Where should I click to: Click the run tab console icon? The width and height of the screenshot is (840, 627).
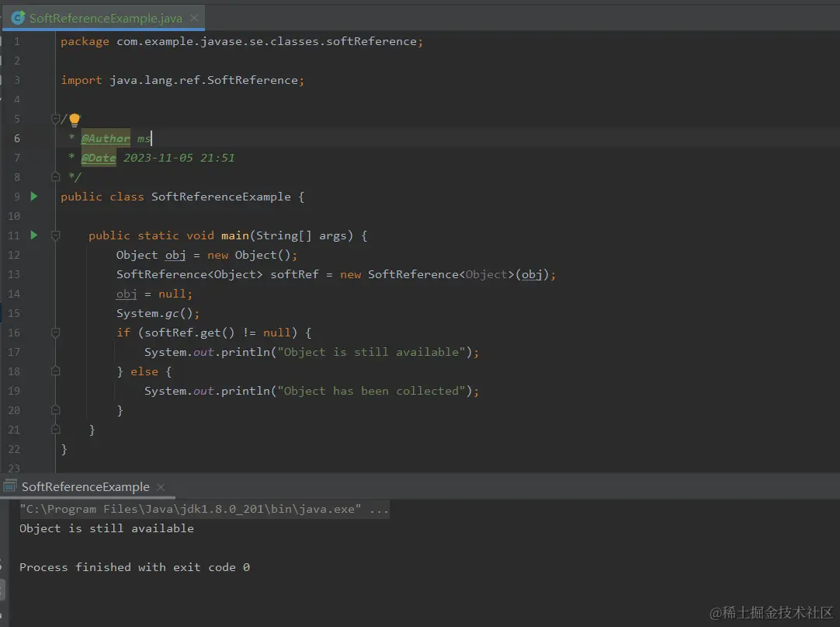10,486
